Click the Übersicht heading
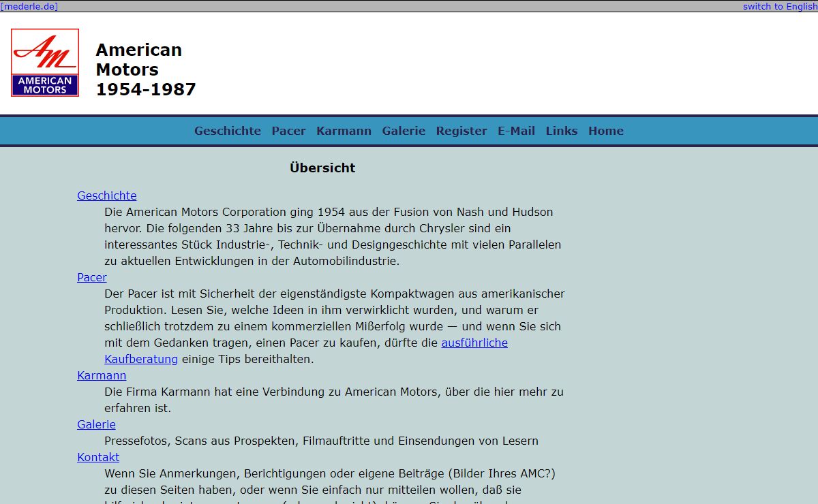The height and width of the screenshot is (504, 818). click(x=322, y=168)
